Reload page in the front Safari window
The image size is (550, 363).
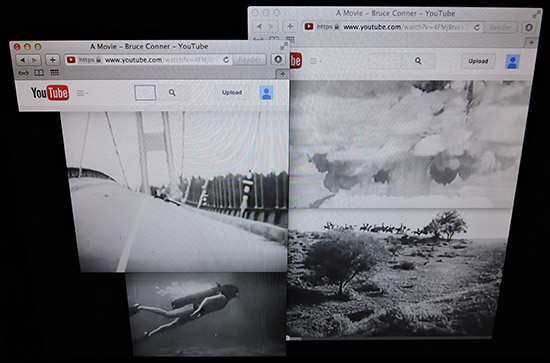226,60
